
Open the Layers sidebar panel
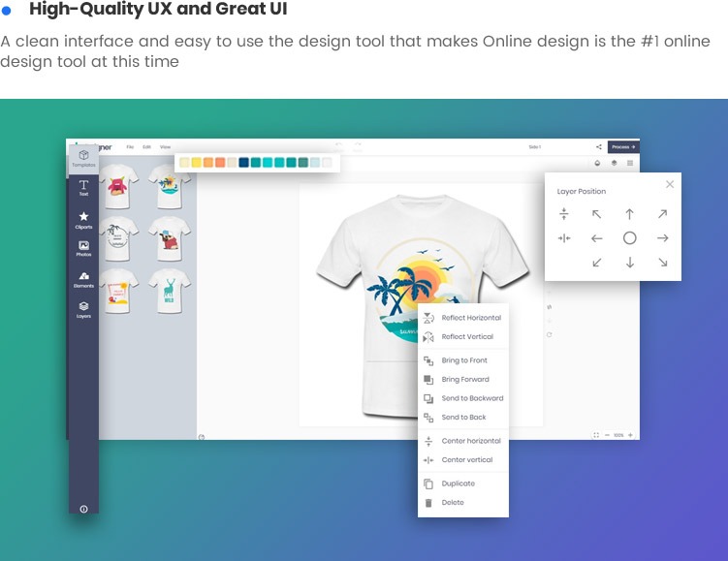click(83, 309)
